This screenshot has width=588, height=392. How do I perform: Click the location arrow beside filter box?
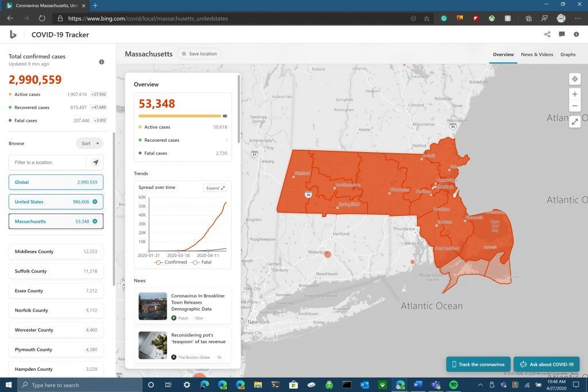tap(95, 162)
